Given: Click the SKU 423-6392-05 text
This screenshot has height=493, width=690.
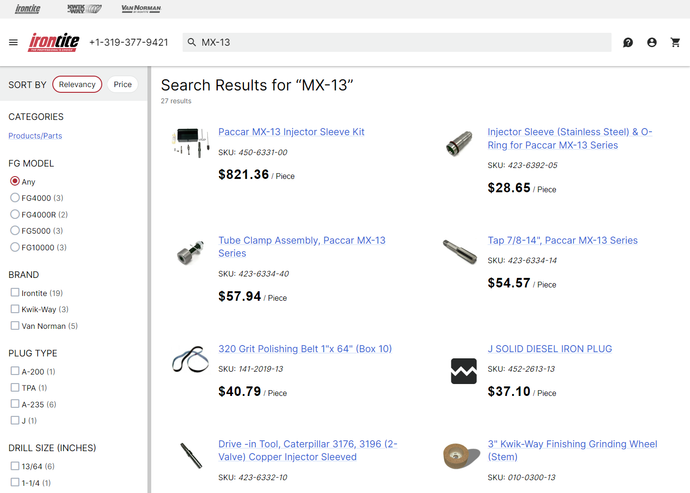Looking at the screenshot, I should coord(522,166).
